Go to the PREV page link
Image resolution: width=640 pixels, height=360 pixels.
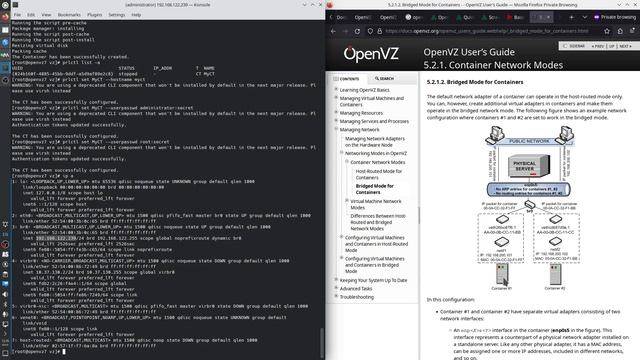(598, 46)
